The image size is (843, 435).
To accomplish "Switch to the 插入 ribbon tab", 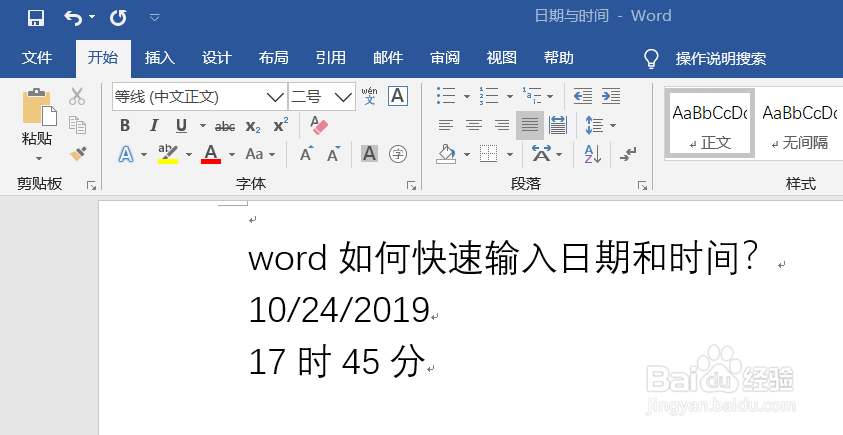I will point(160,58).
